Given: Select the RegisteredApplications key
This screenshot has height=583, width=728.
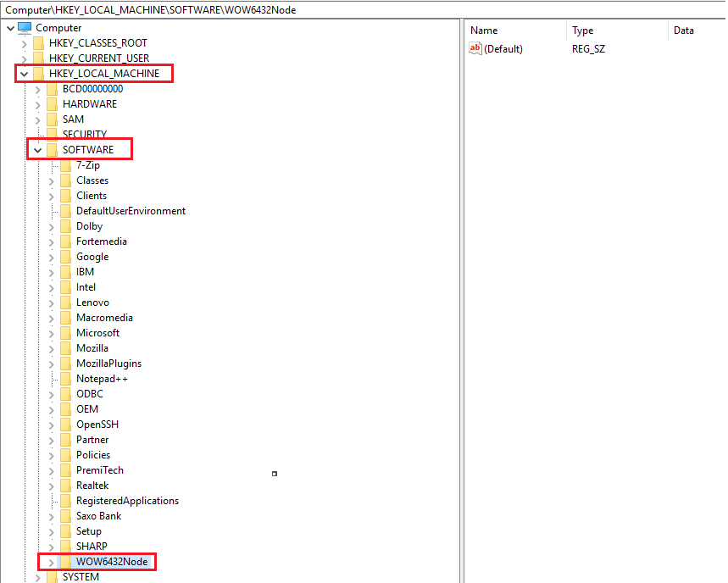Looking at the screenshot, I should 127,501.
